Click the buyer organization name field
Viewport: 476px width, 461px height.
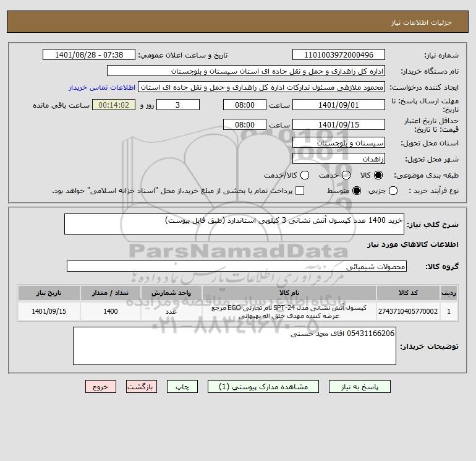246,71
